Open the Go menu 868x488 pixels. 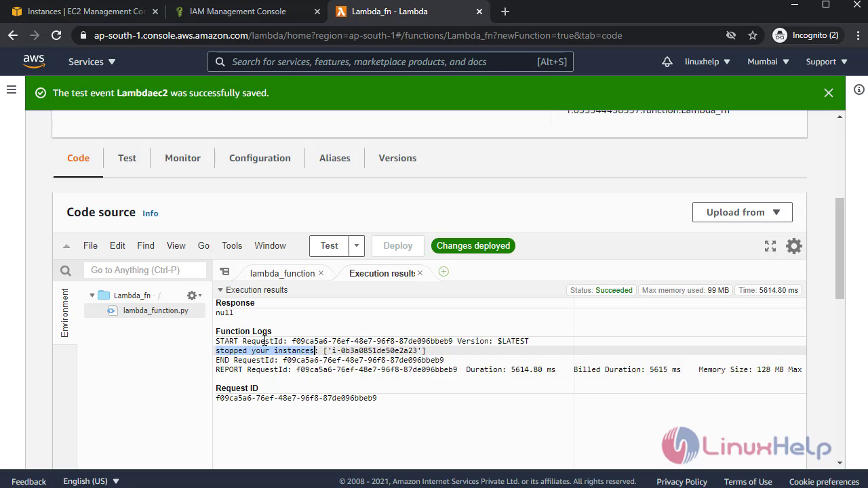pyautogui.click(x=203, y=246)
